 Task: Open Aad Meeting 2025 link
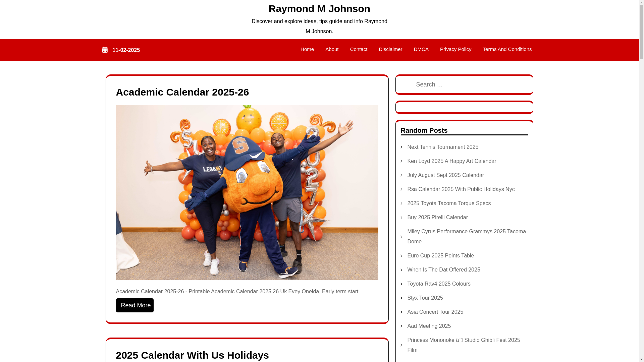tap(429, 326)
